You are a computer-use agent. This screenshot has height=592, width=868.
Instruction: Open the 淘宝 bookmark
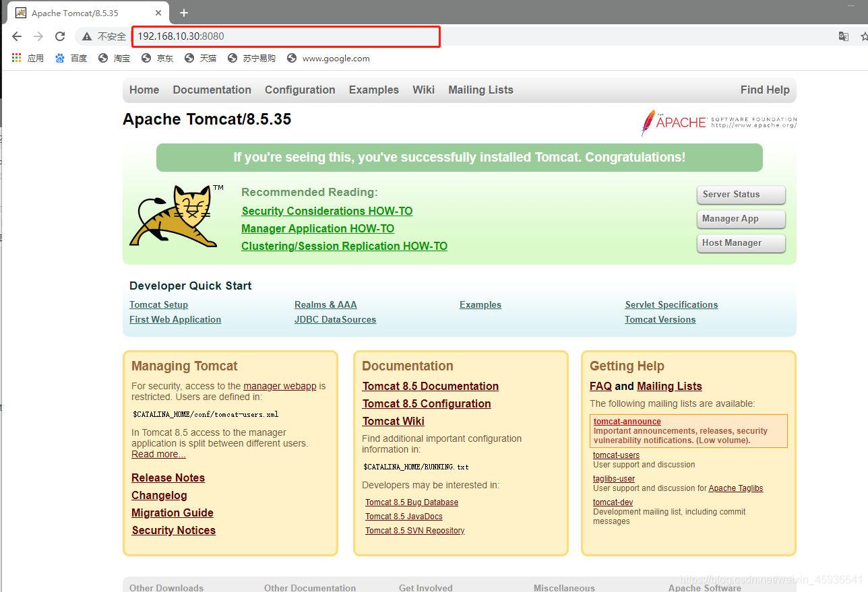(x=115, y=59)
